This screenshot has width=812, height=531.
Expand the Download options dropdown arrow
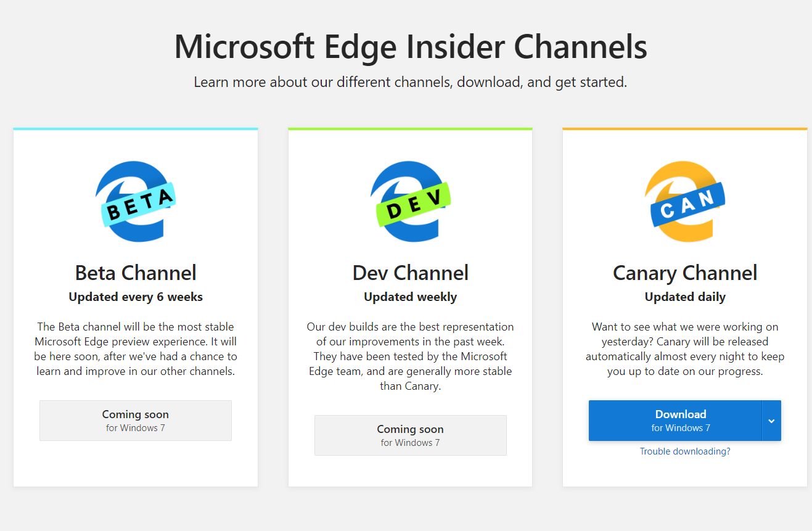(x=771, y=421)
